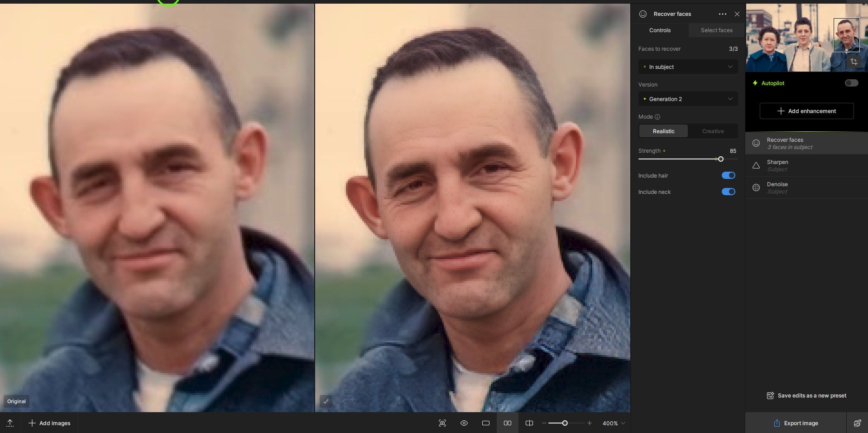Image resolution: width=868 pixels, height=433 pixels.
Task: Click the face-centering icon in bottom toolbar
Action: [442, 423]
